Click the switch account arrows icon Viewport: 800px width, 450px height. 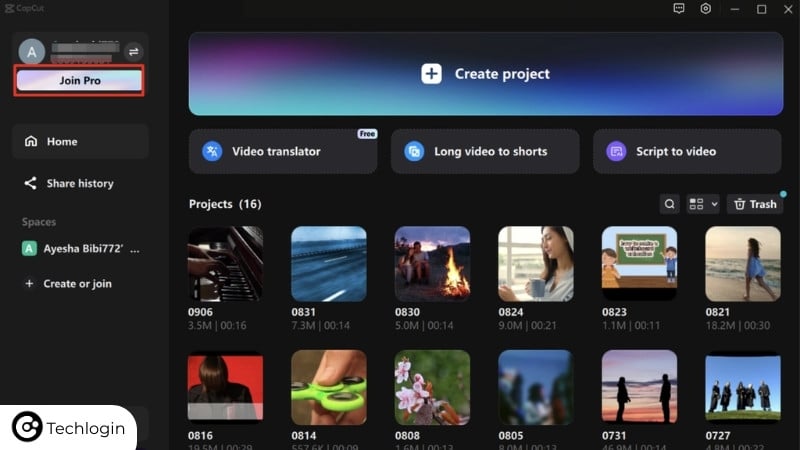[x=134, y=52]
